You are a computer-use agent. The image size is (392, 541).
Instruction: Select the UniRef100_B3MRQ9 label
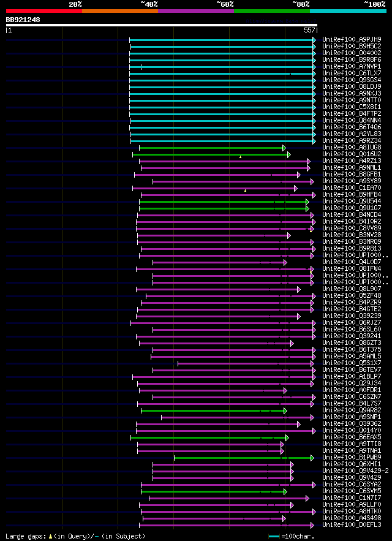click(352, 242)
